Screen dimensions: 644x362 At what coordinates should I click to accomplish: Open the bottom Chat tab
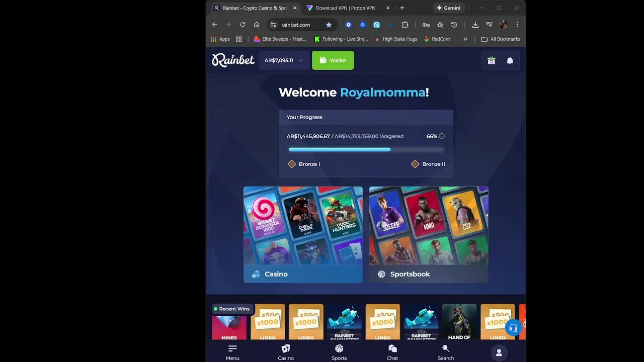pos(392,352)
